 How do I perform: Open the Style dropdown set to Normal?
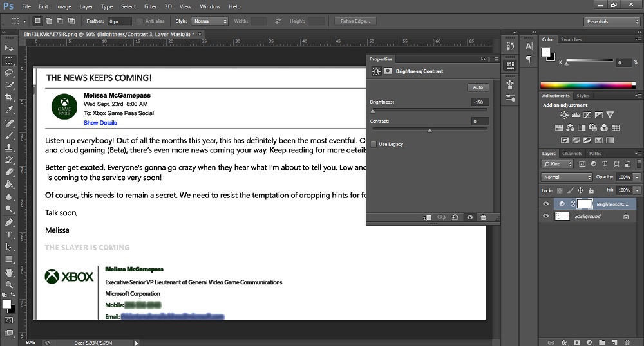coord(209,21)
